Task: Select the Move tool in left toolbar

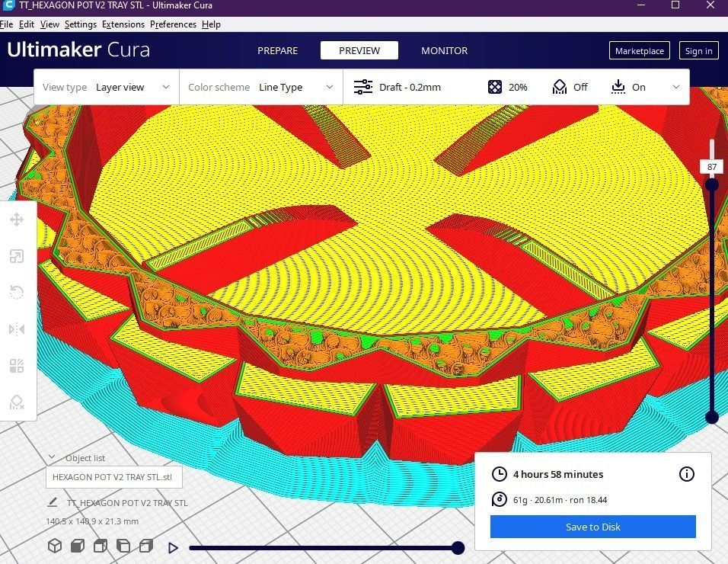Action: click(17, 220)
